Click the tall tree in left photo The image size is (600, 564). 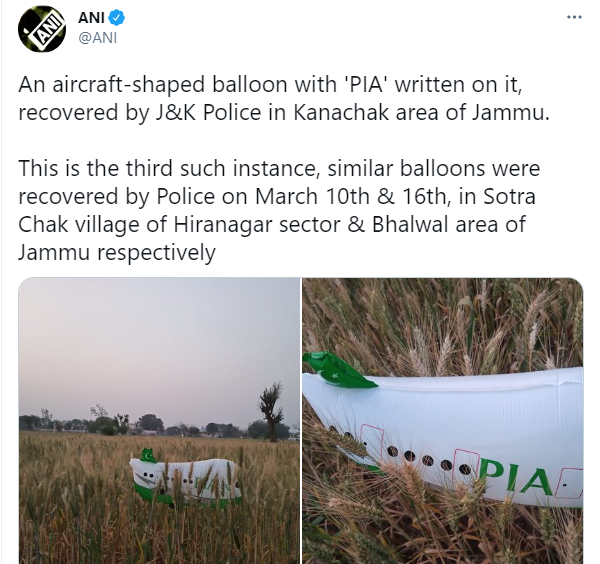point(271,412)
